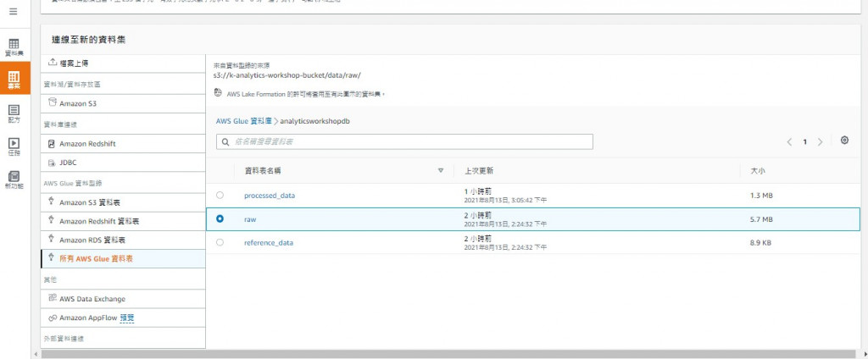Open the Jobs (任務) sidebar section

[x=14, y=147]
